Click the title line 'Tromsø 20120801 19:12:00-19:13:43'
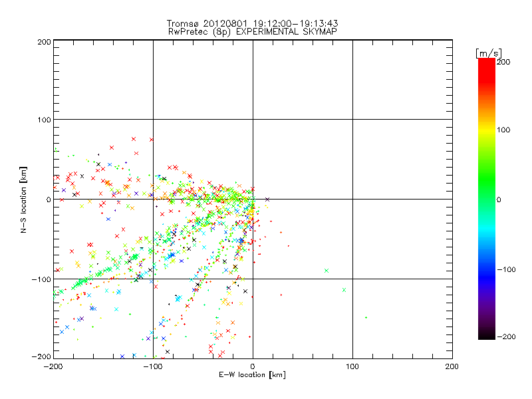Screen dimensions: 532x399 253,23
